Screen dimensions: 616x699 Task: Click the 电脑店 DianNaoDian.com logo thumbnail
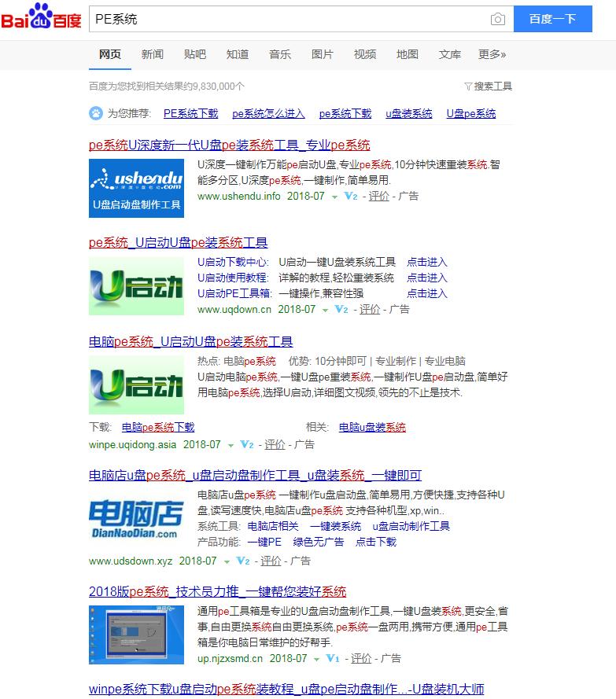136,518
